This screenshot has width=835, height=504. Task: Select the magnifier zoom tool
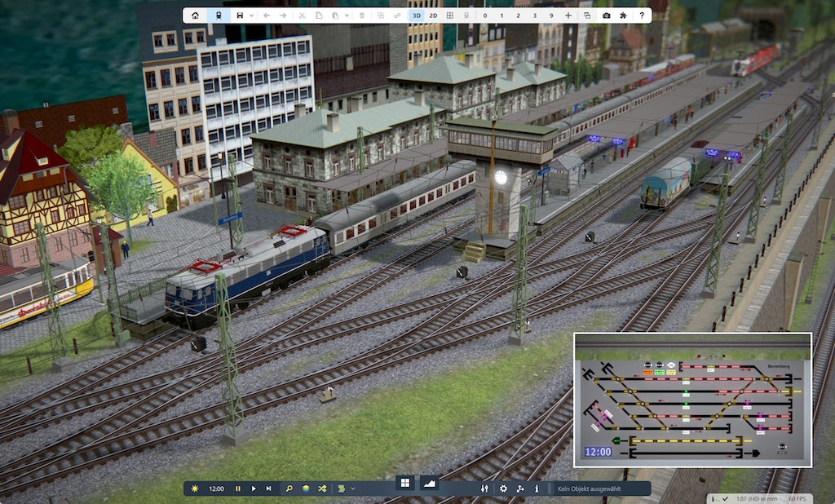point(289,489)
